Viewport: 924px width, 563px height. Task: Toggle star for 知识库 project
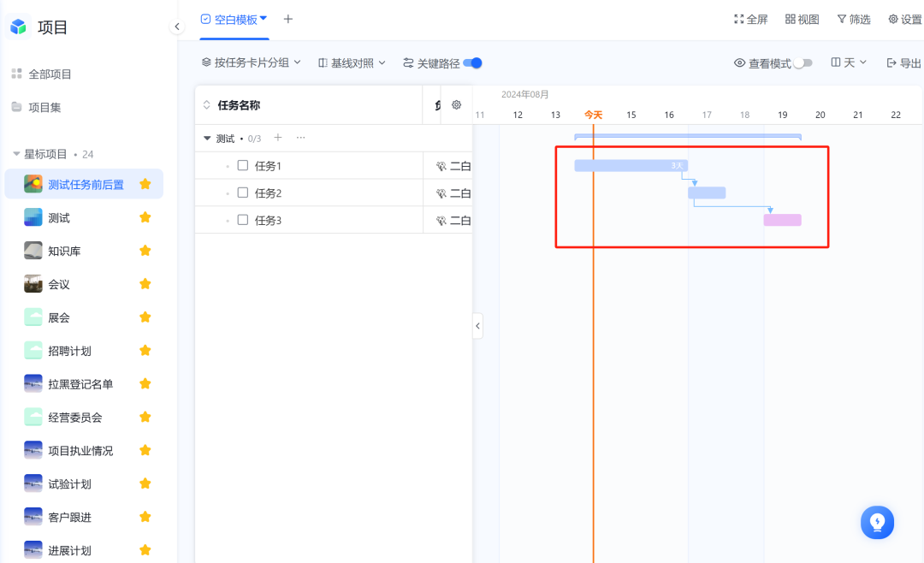point(145,252)
